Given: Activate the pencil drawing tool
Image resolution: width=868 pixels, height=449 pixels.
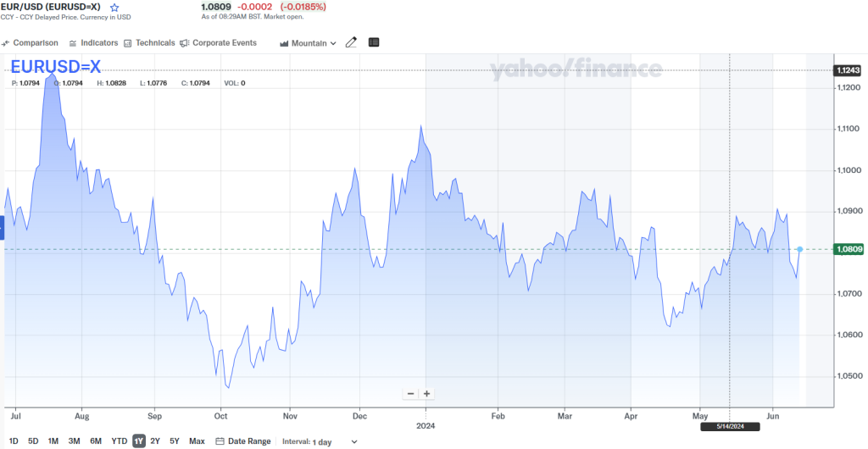Looking at the screenshot, I should 351,42.
